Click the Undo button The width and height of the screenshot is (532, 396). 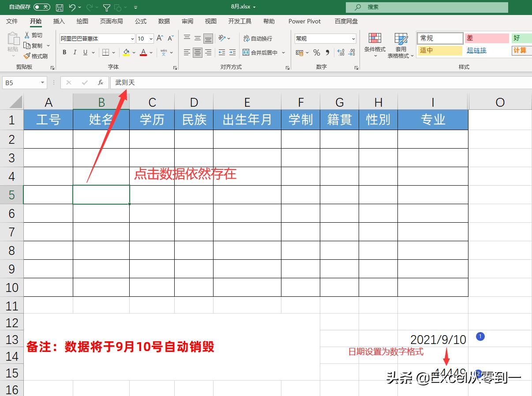(73, 7)
